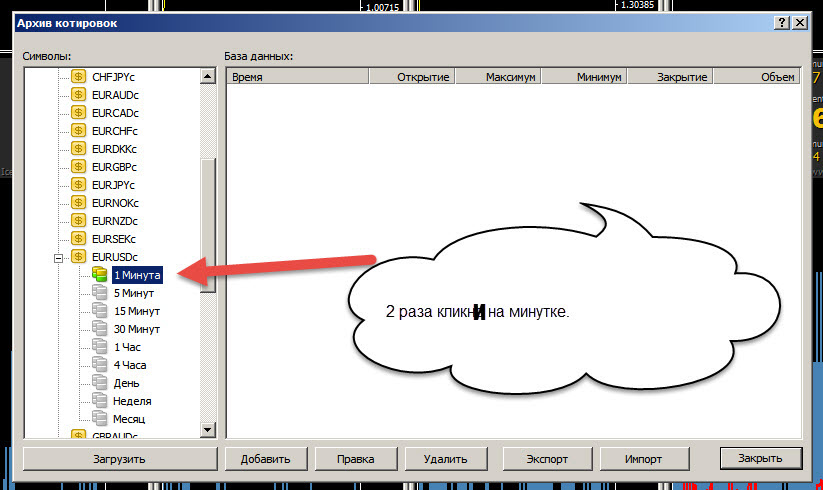This screenshot has height=490, width=823.
Task: Select the Неделя timeframe
Action: click(x=132, y=401)
